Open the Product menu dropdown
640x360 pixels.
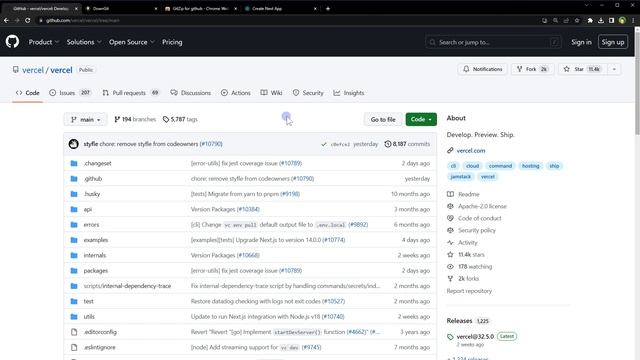[x=44, y=42]
